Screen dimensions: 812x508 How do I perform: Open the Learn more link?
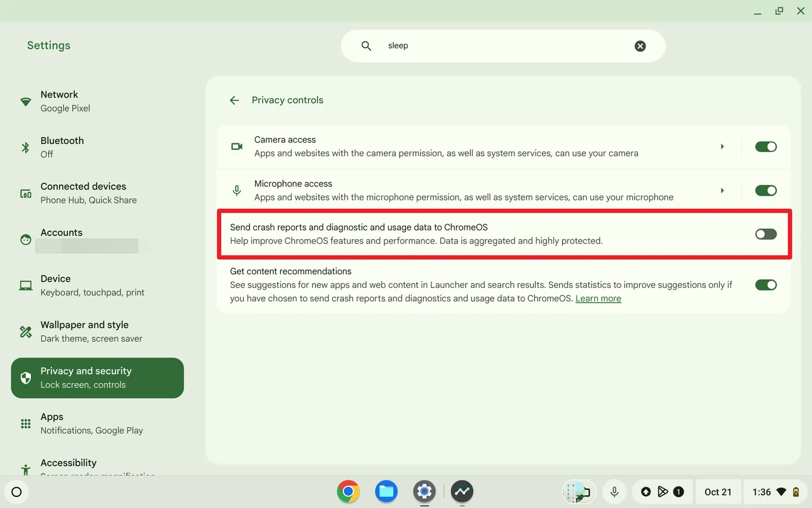[598, 298]
